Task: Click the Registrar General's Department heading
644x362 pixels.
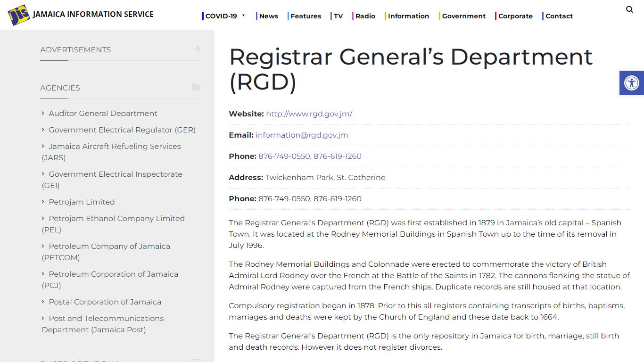Action: pyautogui.click(x=411, y=69)
